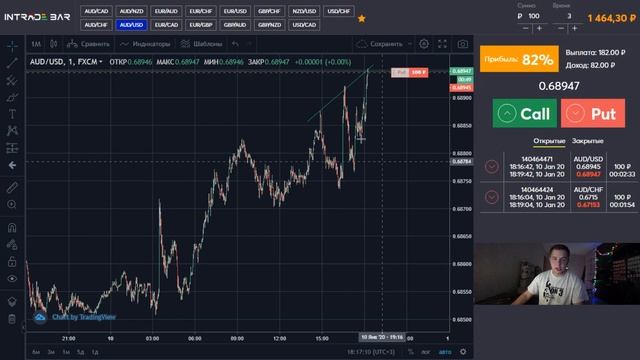Select the text annotation tool
Screen dimensions: 640x360
12,114
